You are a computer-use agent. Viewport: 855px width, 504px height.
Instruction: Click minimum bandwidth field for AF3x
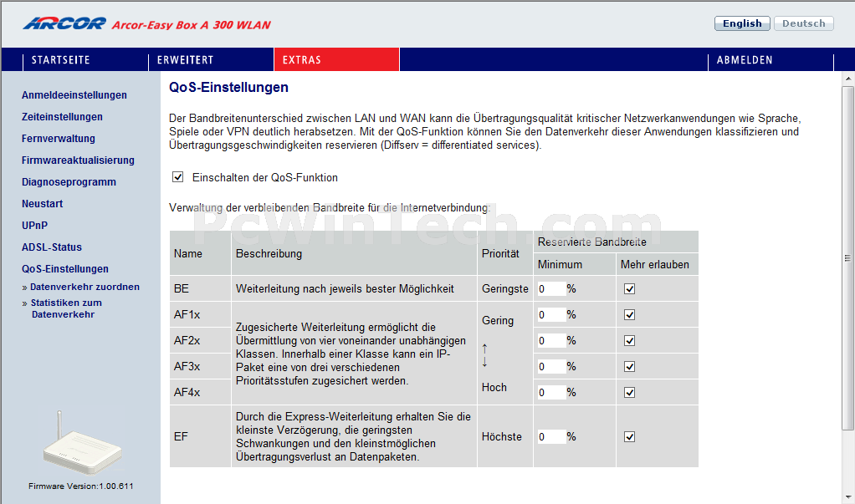click(x=551, y=367)
